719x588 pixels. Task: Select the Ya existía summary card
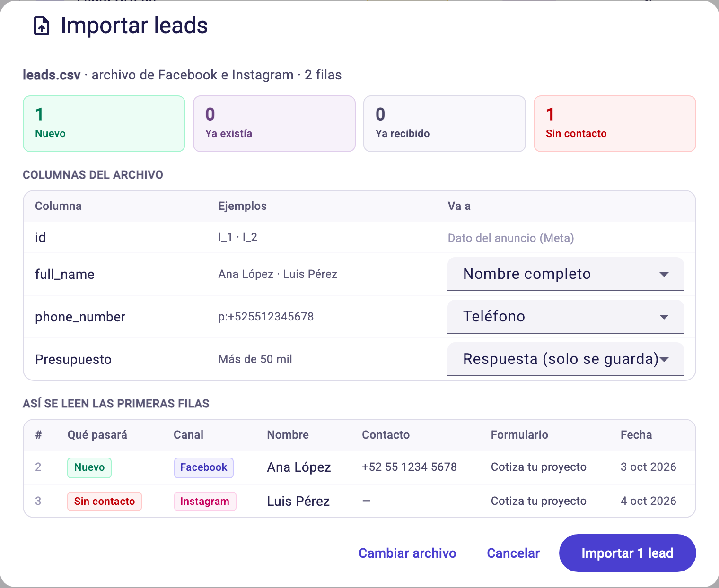[x=274, y=124]
